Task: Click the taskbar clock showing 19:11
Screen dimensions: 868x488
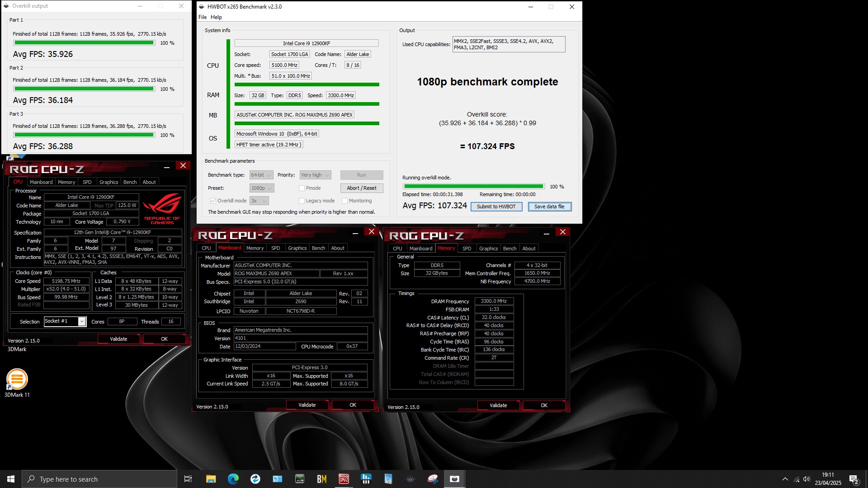Action: click(x=828, y=479)
